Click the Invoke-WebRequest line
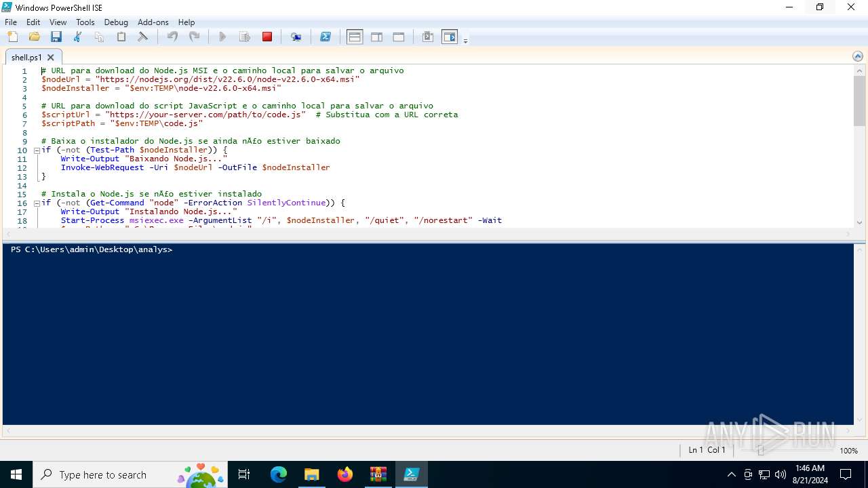 coord(195,167)
